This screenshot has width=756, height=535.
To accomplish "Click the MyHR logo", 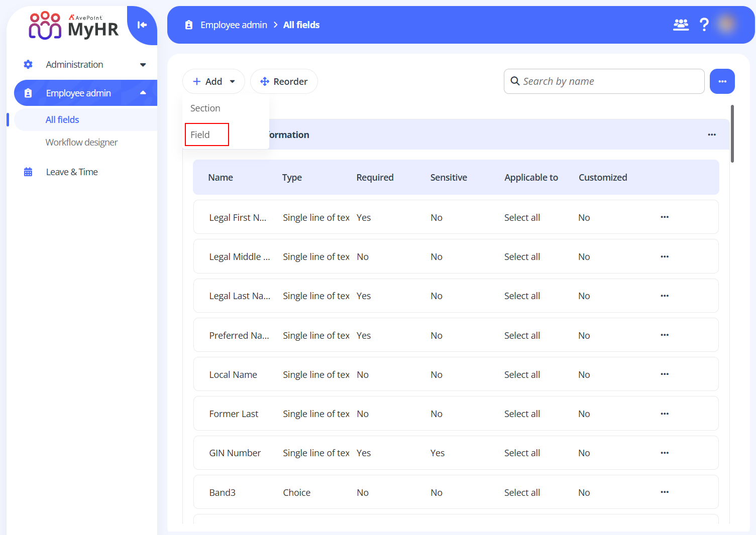I will click(x=73, y=26).
